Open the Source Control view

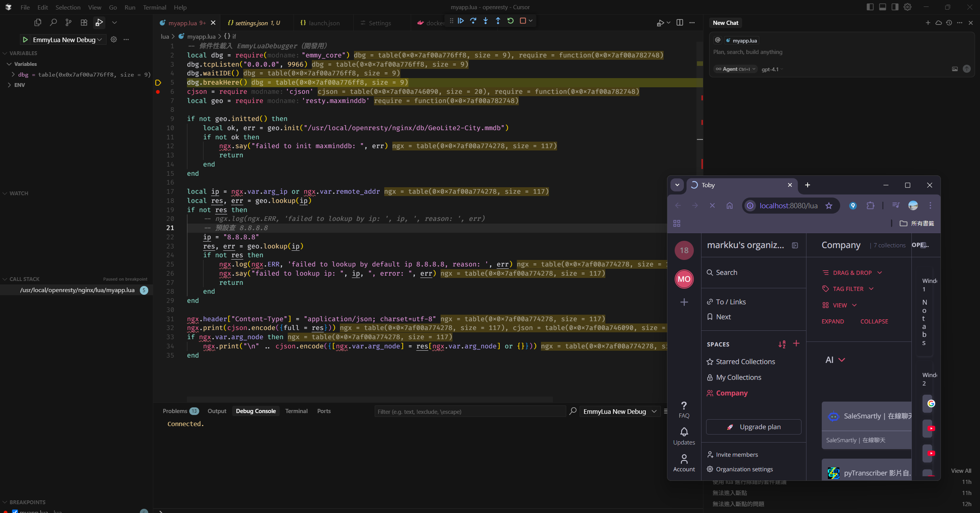[68, 23]
